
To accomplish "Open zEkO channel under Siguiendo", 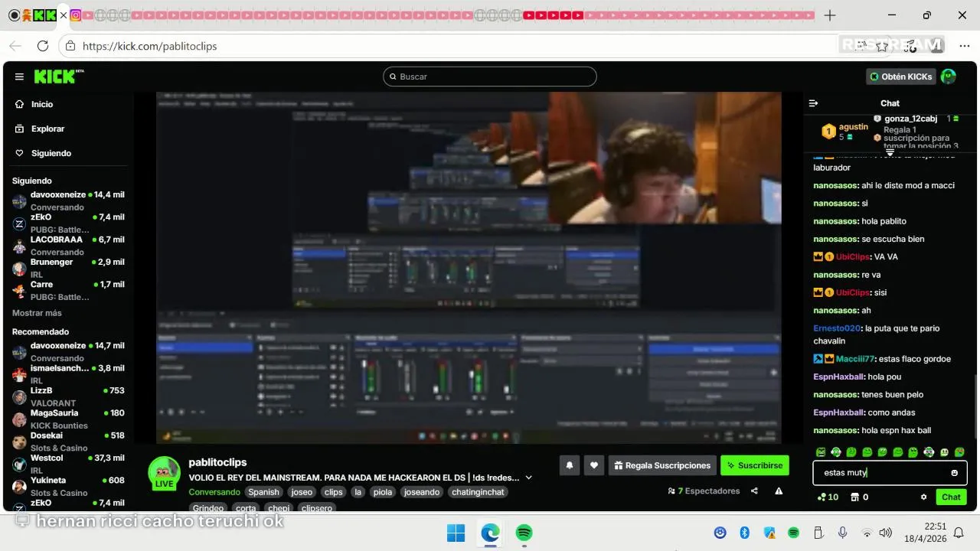I will coord(67,223).
